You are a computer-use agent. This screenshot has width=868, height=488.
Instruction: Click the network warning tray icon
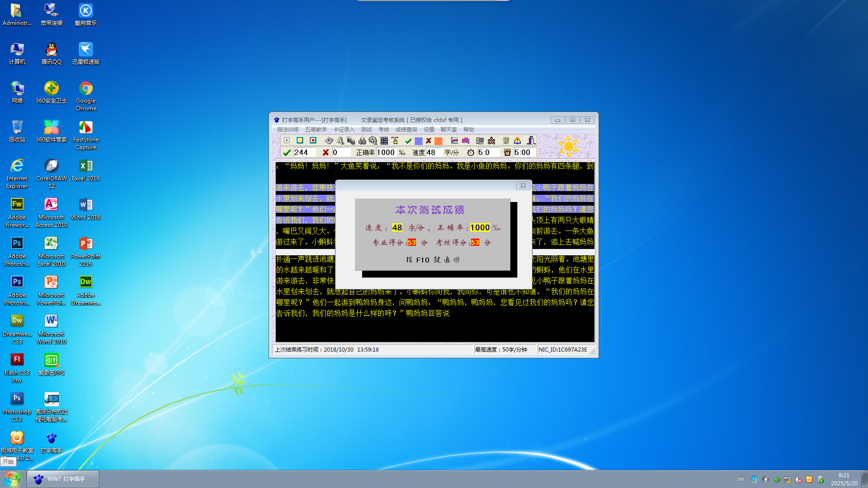(x=788, y=479)
